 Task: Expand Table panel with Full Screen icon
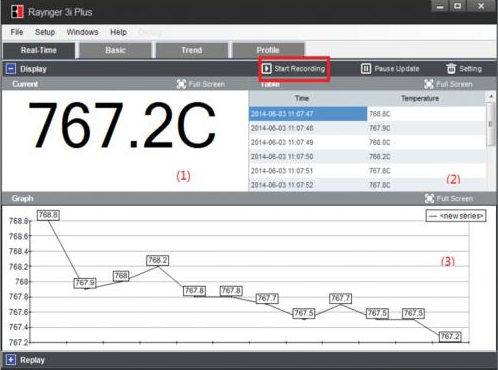point(429,84)
